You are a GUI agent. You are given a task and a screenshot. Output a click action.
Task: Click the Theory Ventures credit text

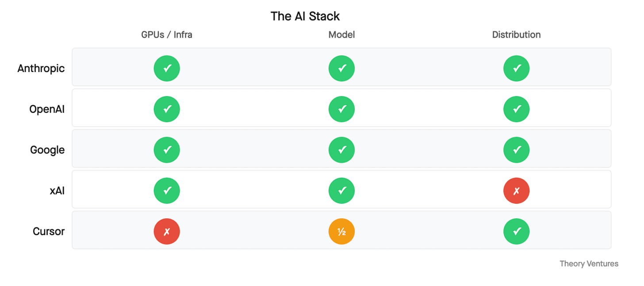coord(589,263)
